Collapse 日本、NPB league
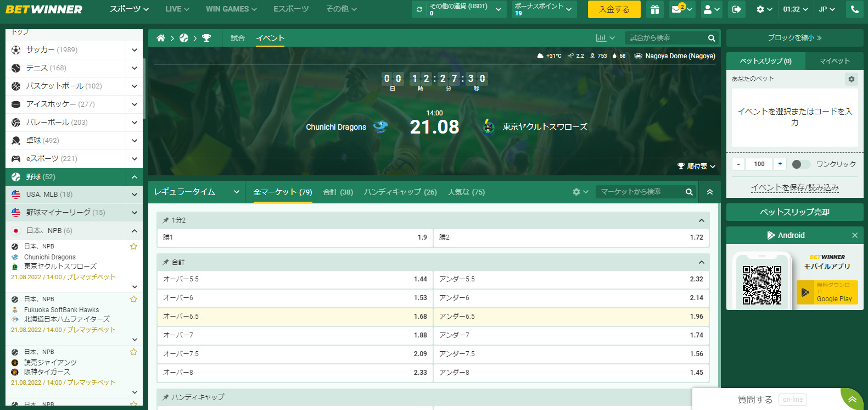Viewport: 868px width, 410px height. click(x=135, y=231)
